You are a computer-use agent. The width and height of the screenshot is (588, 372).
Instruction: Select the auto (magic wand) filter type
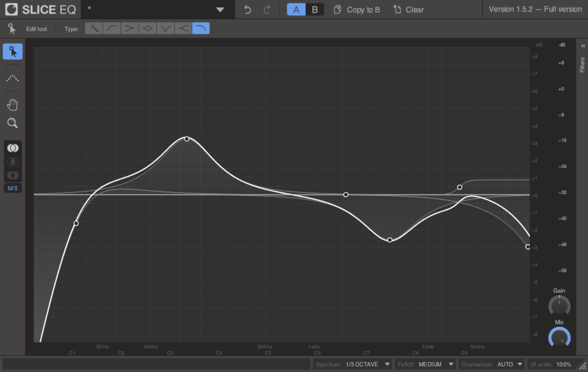94,29
